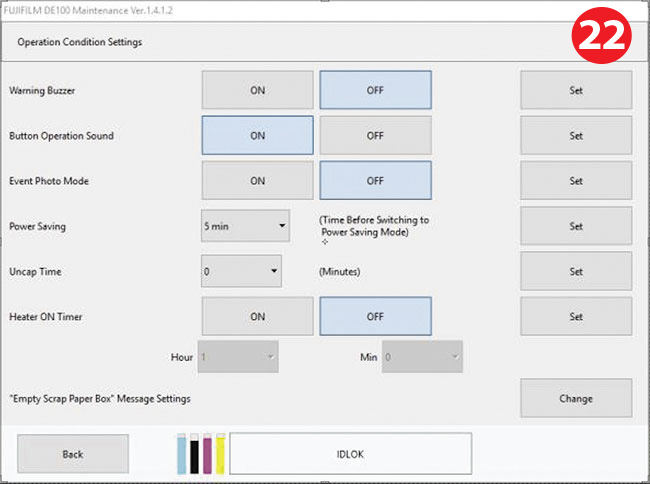
Task: Open the Power Saving time dropdown
Action: (x=245, y=226)
